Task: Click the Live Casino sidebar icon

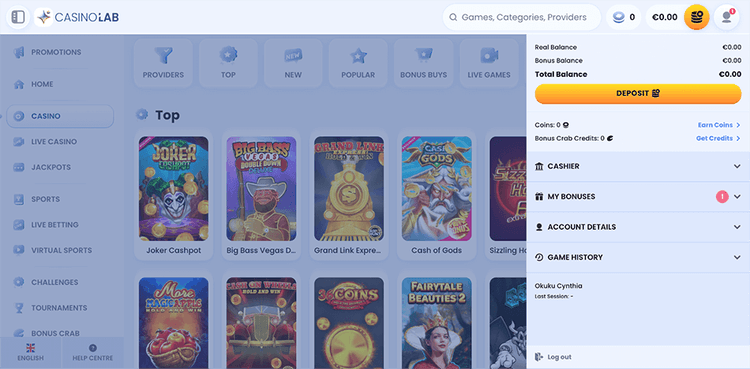Action: click(x=19, y=142)
